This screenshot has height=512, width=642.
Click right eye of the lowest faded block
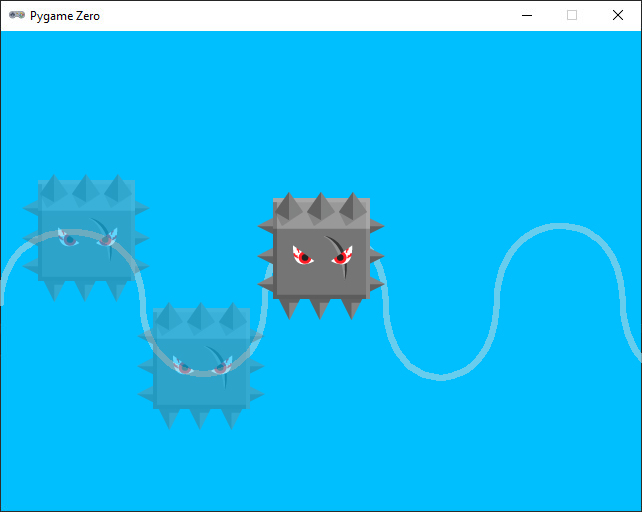pos(221,367)
